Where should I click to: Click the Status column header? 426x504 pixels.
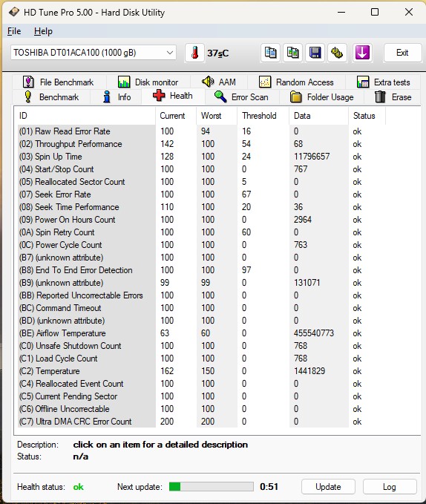367,116
